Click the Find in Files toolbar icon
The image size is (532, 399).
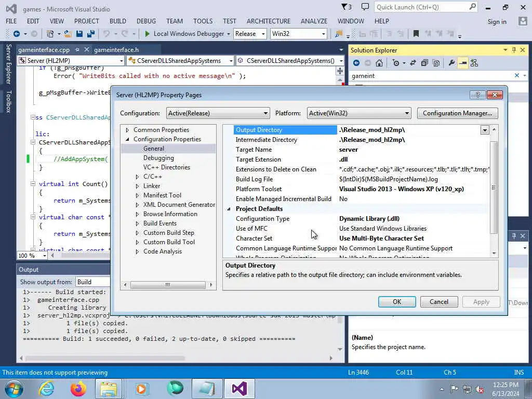[338, 34]
